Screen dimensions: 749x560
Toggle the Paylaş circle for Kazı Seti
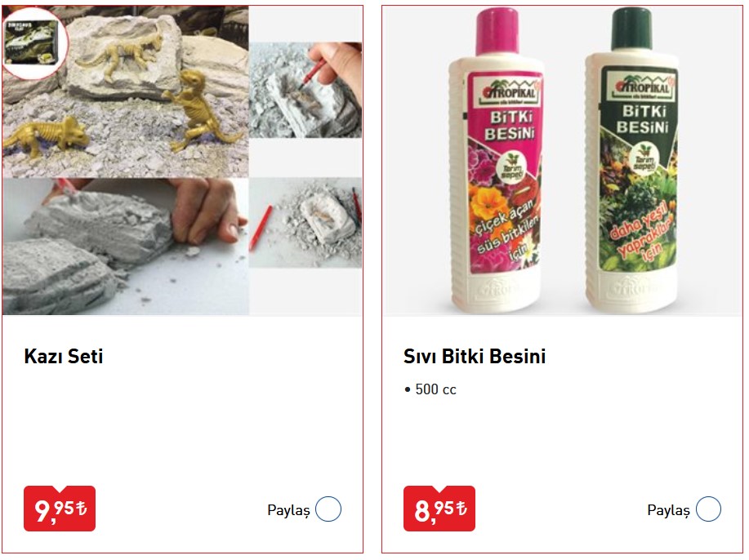click(328, 509)
